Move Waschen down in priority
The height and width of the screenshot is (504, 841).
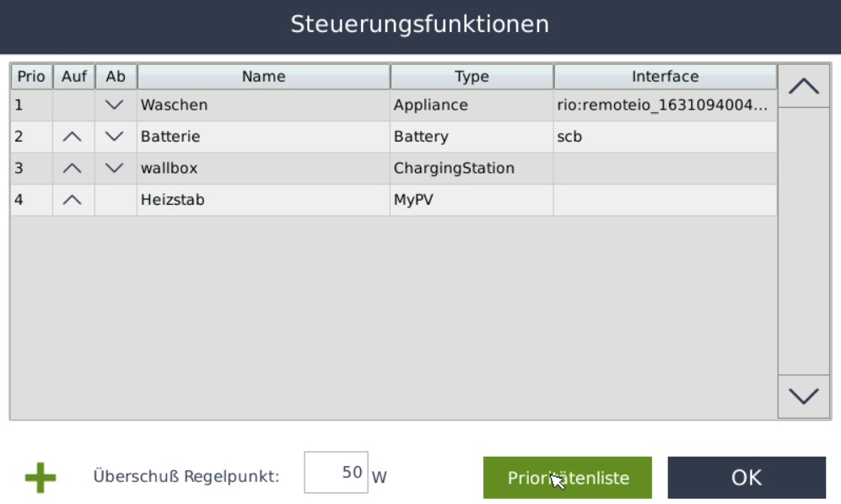(116, 105)
